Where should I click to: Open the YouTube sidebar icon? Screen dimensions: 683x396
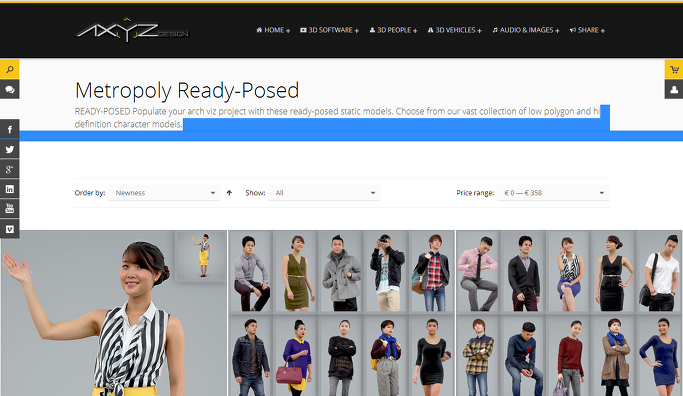(10, 209)
